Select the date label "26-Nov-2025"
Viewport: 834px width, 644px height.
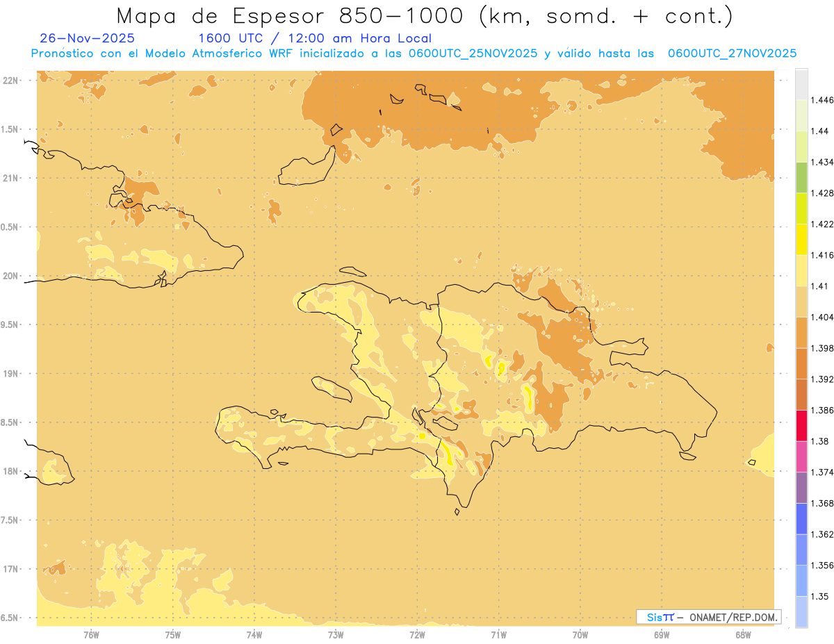click(88, 38)
